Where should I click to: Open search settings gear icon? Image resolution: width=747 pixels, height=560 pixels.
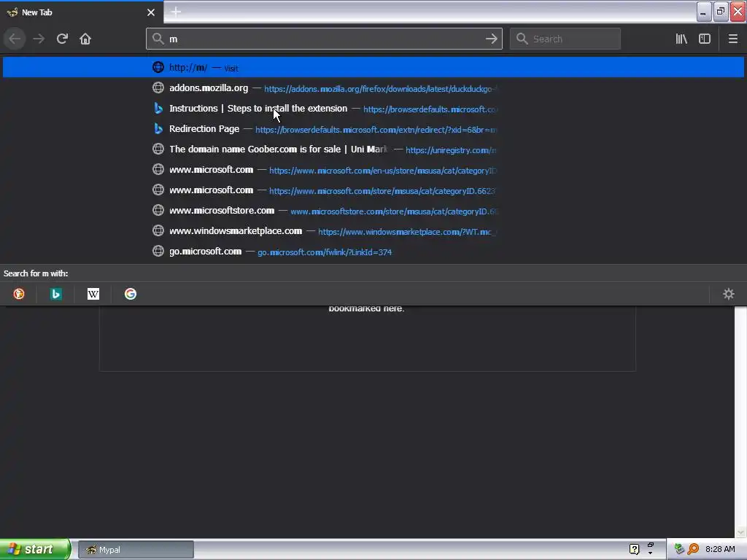[729, 294]
